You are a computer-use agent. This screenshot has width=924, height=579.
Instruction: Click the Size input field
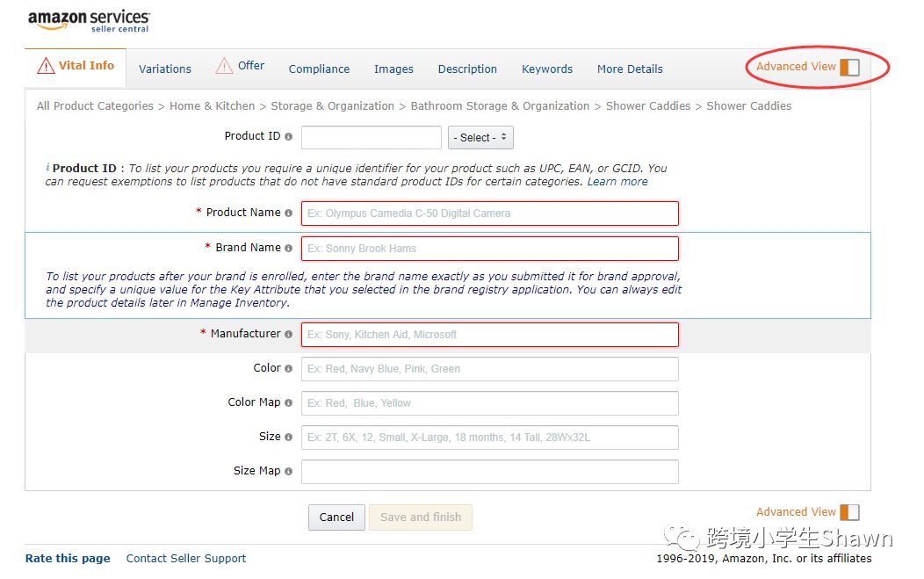[x=490, y=438]
